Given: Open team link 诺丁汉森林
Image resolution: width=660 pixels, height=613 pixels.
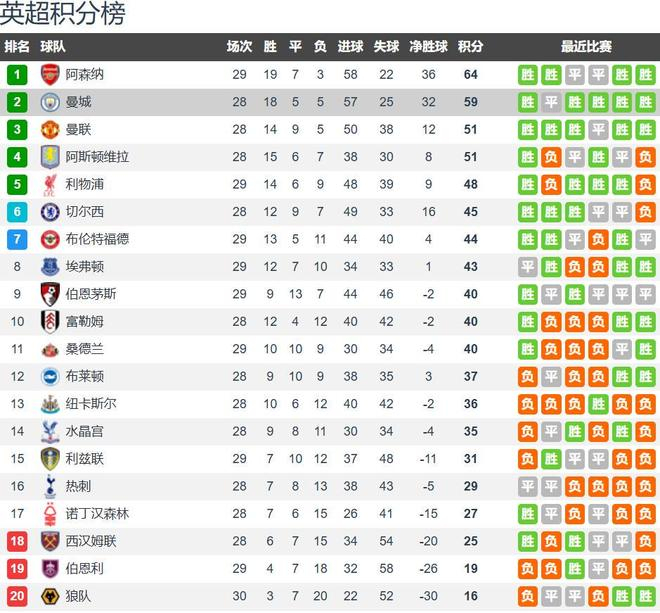Looking at the screenshot, I should (97, 513).
